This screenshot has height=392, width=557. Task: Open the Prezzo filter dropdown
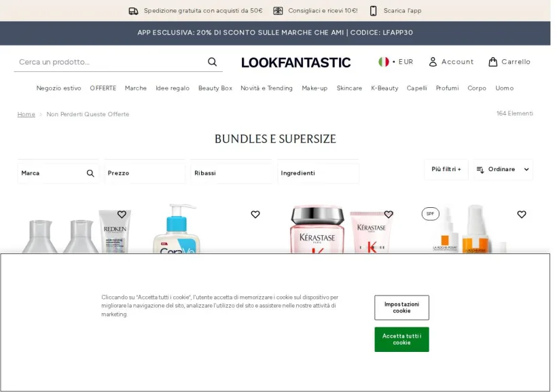(145, 173)
